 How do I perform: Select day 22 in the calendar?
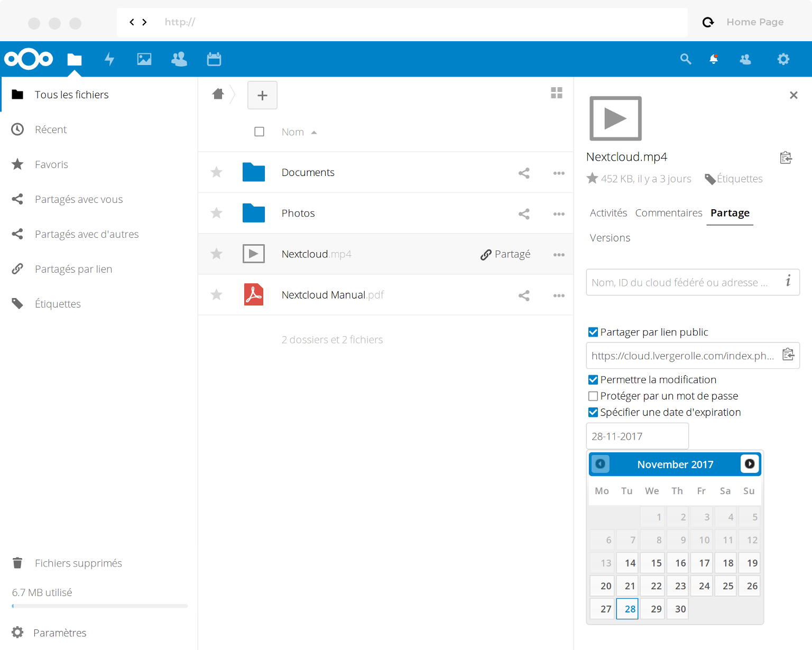point(656,586)
